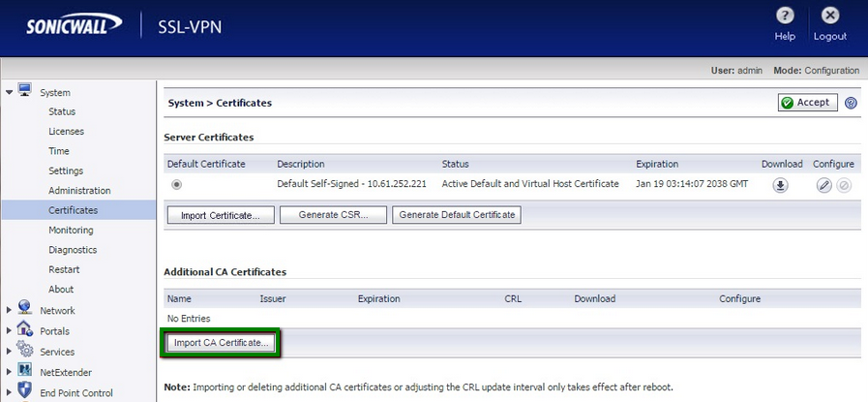Screen dimensions: 868x402
Task: Click the Help question mark icon
Action: pos(785,16)
